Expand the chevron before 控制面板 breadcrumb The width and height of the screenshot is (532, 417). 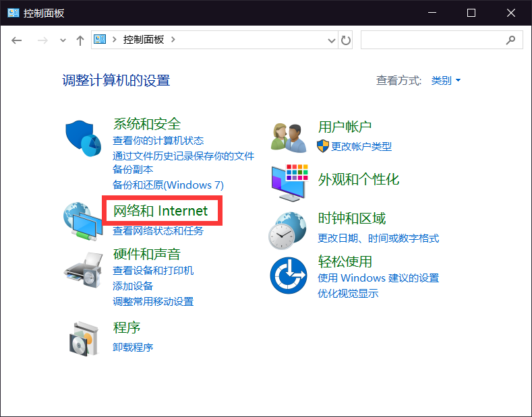tap(115, 40)
